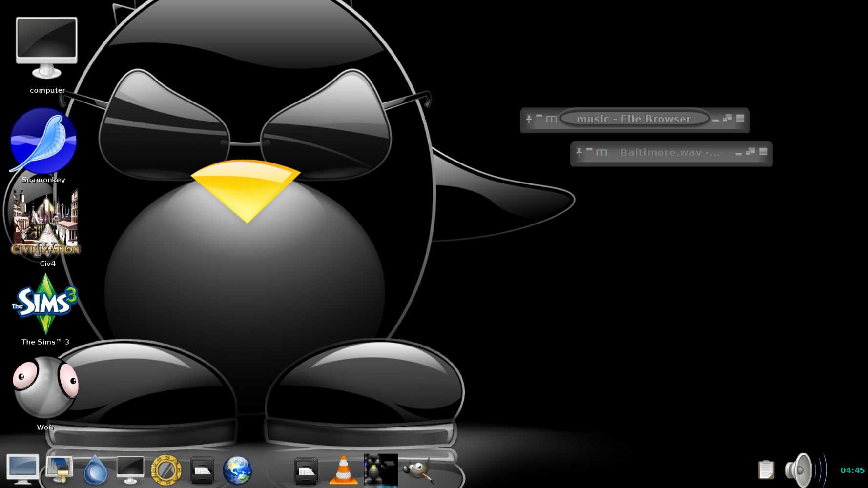Screen dimensions: 868x488
Task: Launch the Seamonkey desktop icon
Action: coord(43,141)
